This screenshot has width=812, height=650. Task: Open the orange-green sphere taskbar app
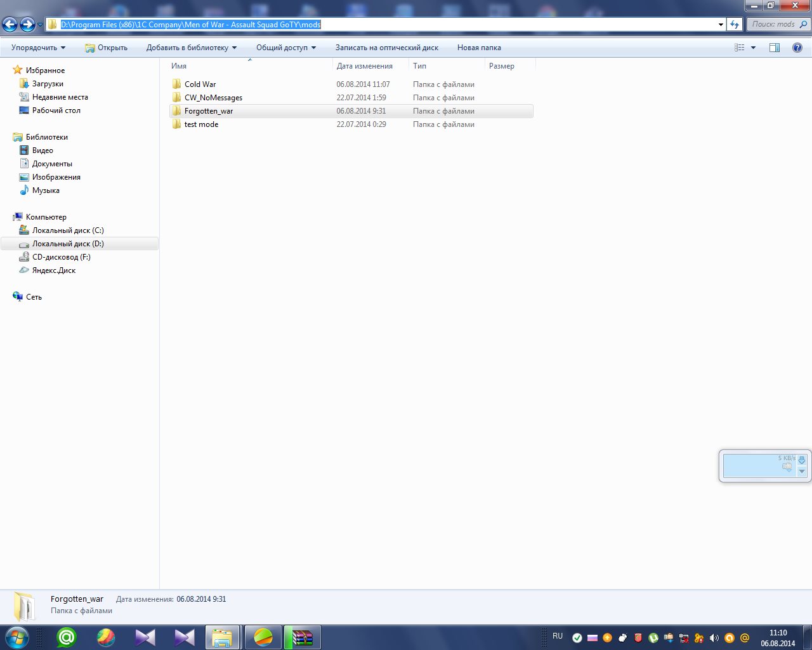(263, 637)
